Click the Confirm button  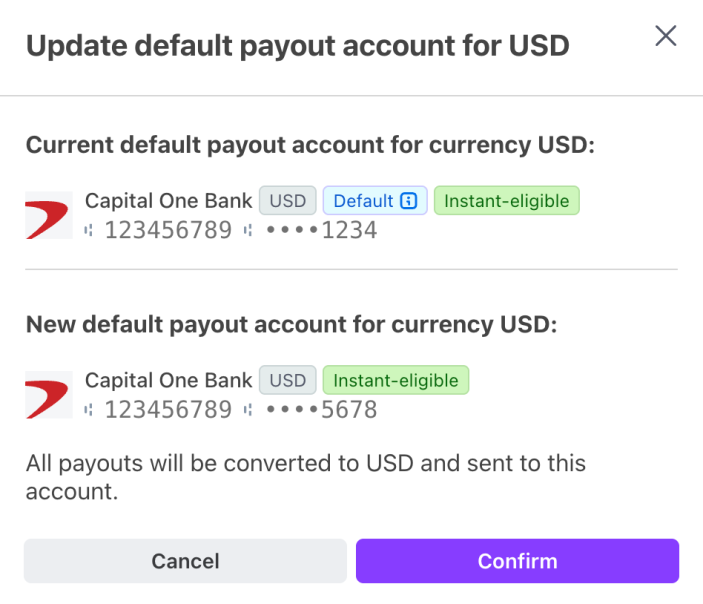pyautogui.click(x=517, y=561)
